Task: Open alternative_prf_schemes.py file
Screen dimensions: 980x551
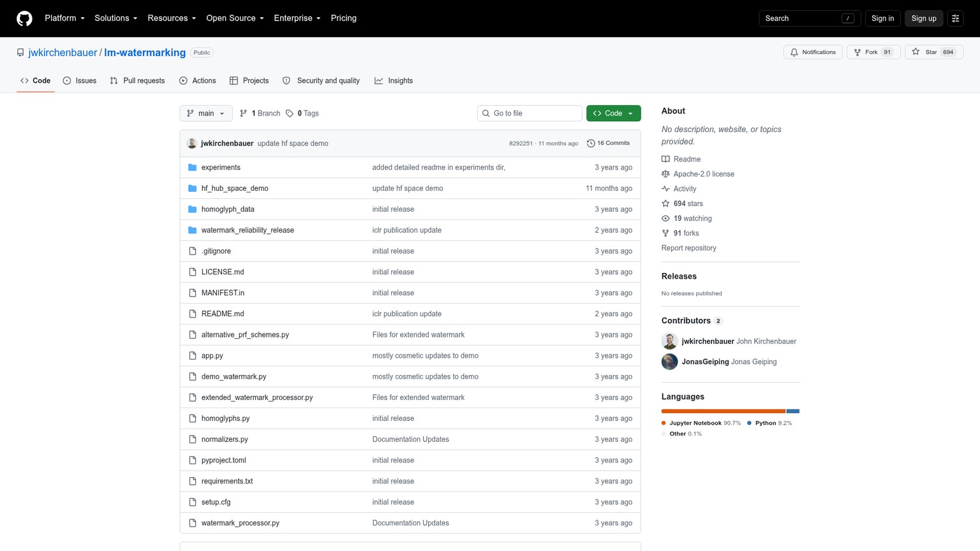Action: [245, 335]
